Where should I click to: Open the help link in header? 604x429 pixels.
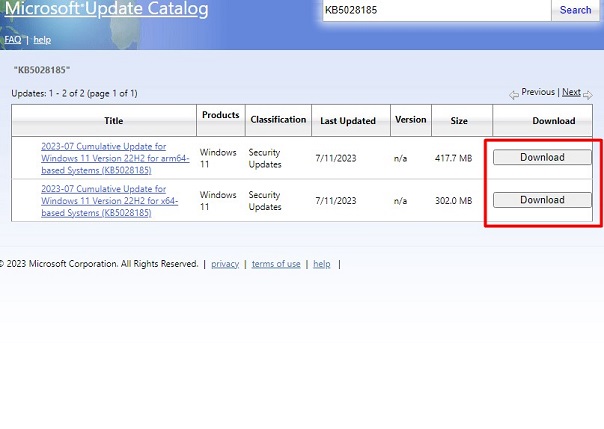(x=42, y=40)
